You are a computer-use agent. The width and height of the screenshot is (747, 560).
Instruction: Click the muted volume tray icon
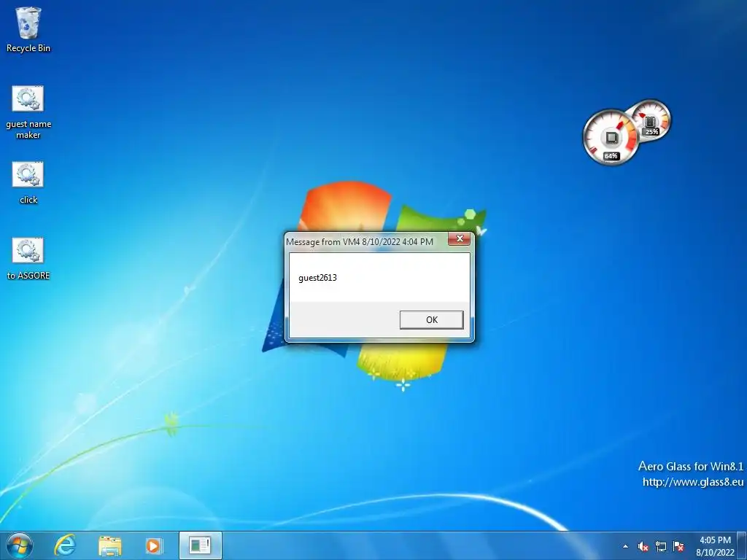pos(643,546)
